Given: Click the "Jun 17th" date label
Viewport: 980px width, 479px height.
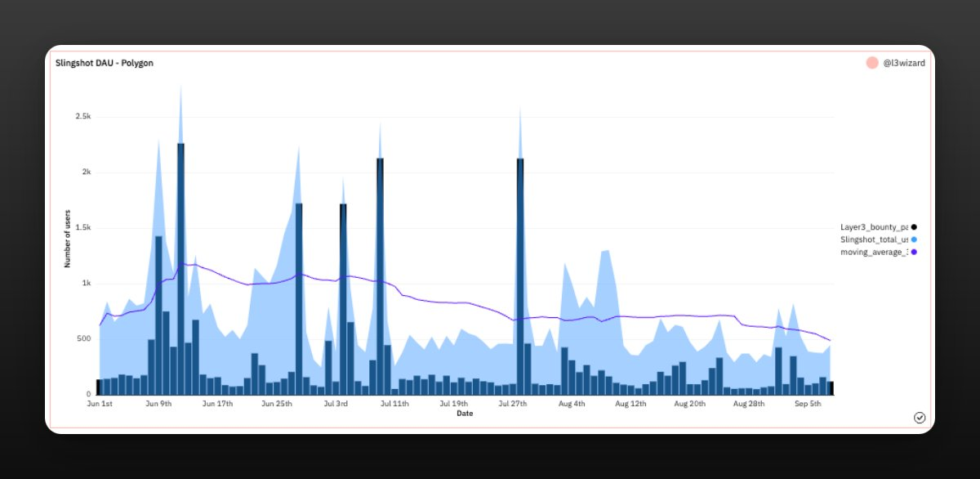Looking at the screenshot, I should [217, 404].
